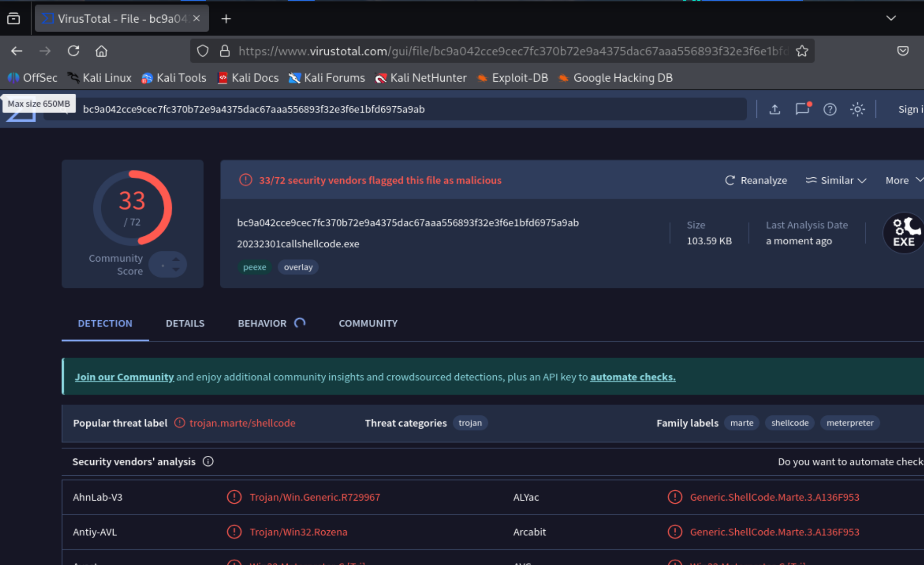The width and height of the screenshot is (924, 565).
Task: Expand the list all tabs chevron
Action: coord(891,19)
